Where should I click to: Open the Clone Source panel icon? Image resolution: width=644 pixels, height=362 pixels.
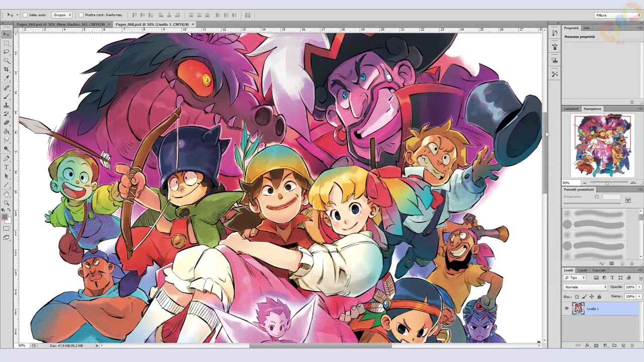click(554, 60)
